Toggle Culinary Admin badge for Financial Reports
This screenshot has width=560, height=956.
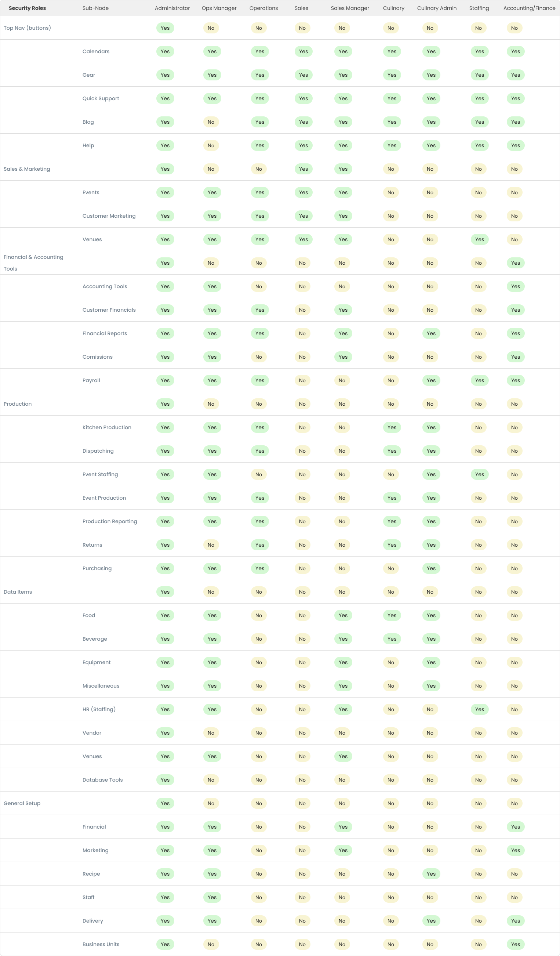(431, 333)
